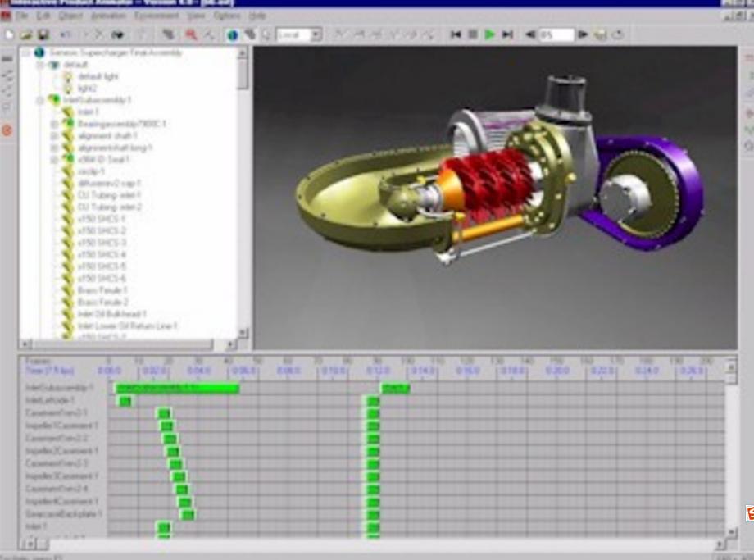The width and height of the screenshot is (754, 560).
Task: Expand the Bearing assembly tree node
Action: [x=54, y=124]
